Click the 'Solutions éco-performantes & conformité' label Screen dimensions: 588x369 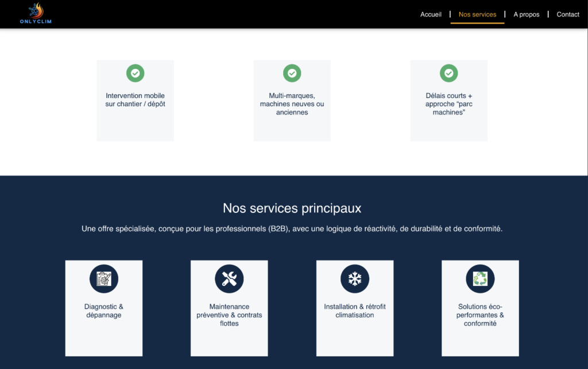pos(480,314)
